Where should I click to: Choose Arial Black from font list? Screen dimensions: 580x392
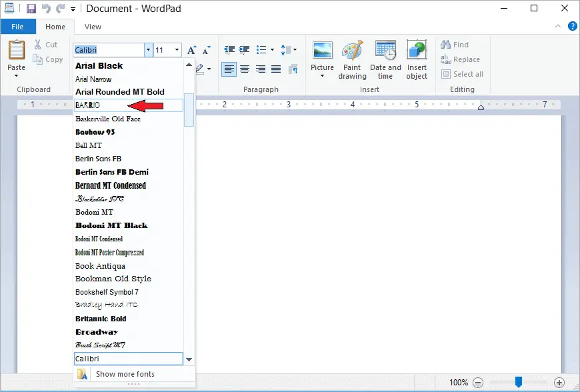pos(128,66)
